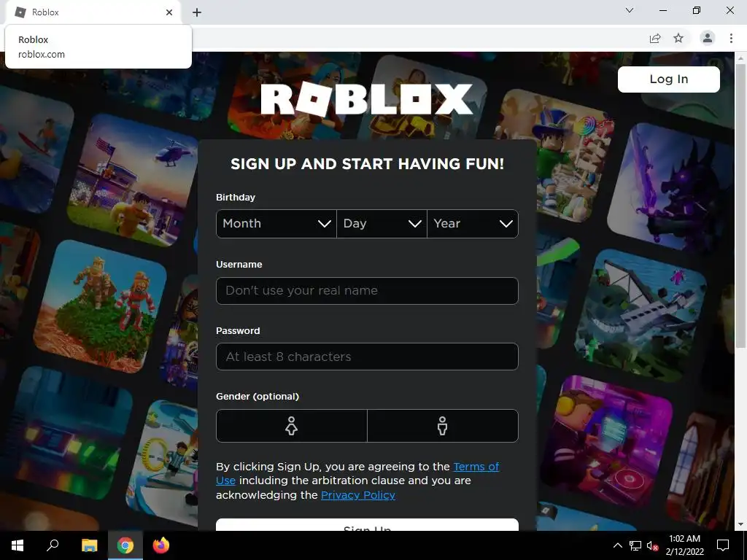This screenshot has width=747, height=560.
Task: Click the scroll down arrow
Action: 740,525
